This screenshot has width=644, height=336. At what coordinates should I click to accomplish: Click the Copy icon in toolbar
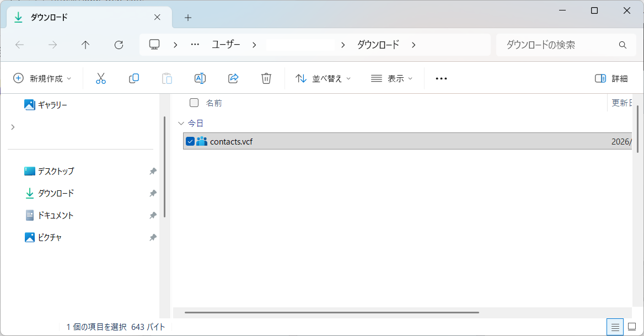tap(134, 78)
